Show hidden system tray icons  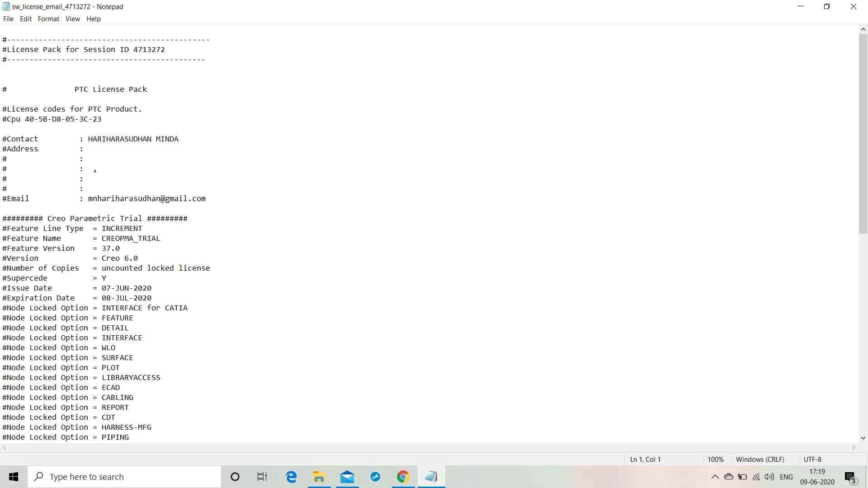click(x=715, y=477)
